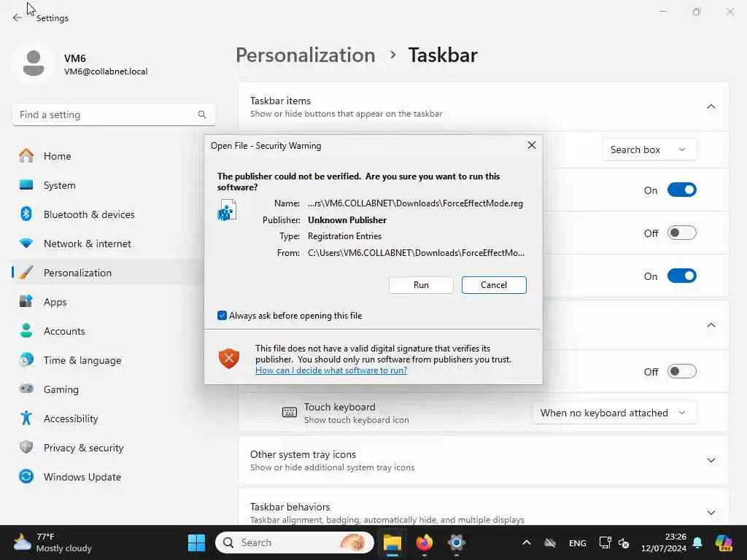This screenshot has width=747, height=560.
Task: Click the Taskbar page heading
Action: [x=443, y=55]
